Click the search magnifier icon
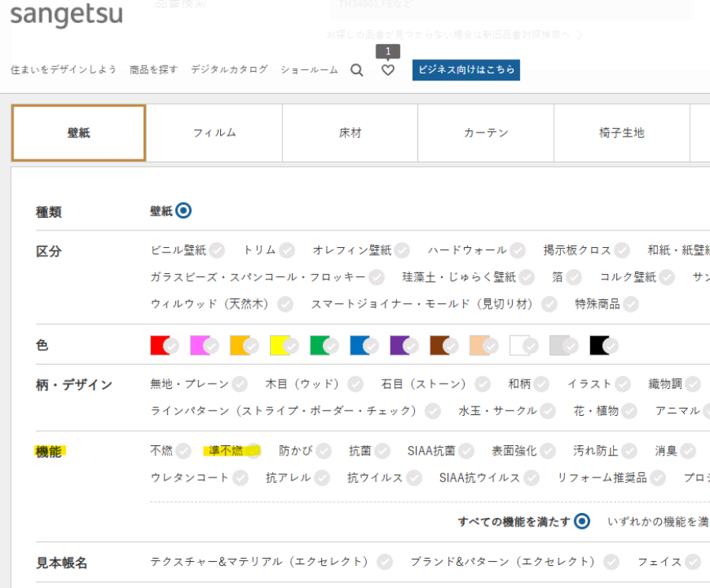Screen dimensions: 710x588 click(x=357, y=70)
